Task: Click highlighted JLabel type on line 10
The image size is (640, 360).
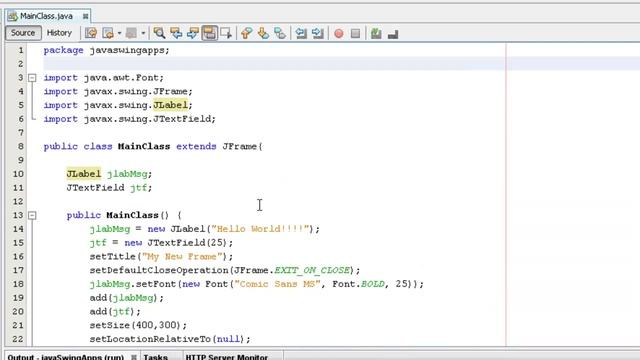Action: (84, 174)
